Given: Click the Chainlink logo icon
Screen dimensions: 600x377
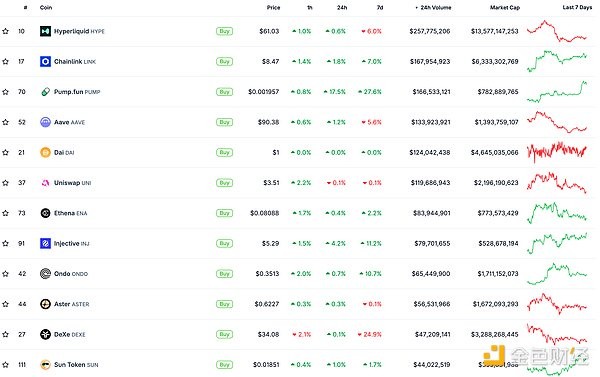Looking at the screenshot, I should [x=45, y=61].
